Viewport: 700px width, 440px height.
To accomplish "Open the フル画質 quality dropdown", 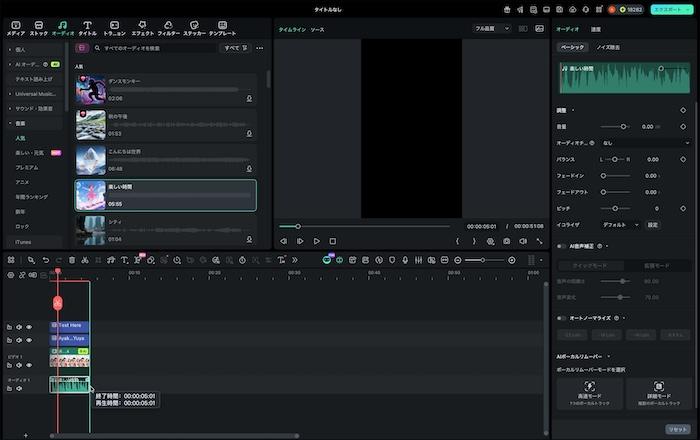I will [492, 29].
